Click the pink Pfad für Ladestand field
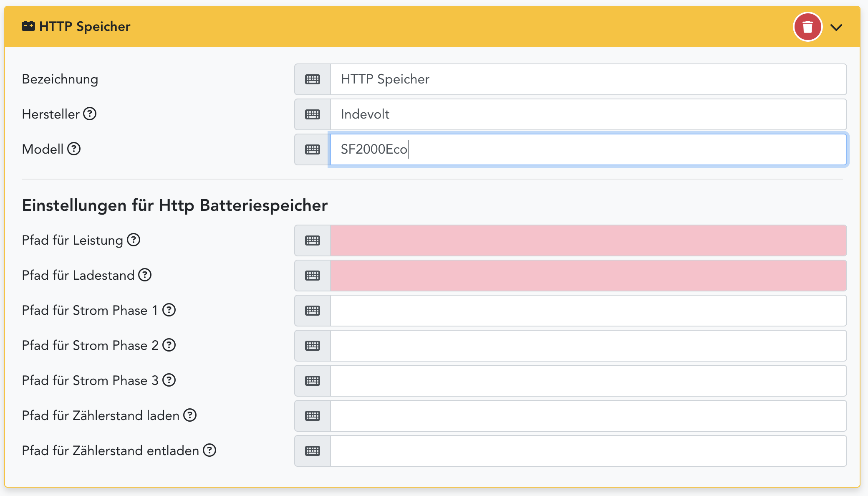The height and width of the screenshot is (496, 868). point(588,276)
